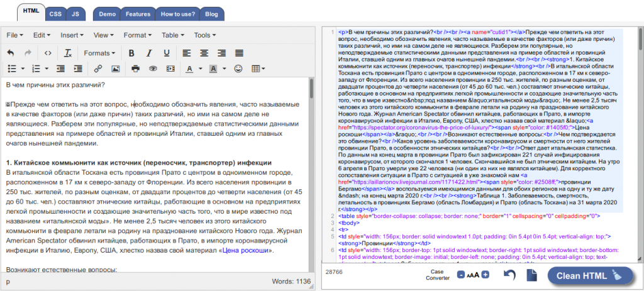Screen dimensions: 644x291
Task: Open table insert dropdown icon
Action: pyautogui.click(x=258, y=69)
